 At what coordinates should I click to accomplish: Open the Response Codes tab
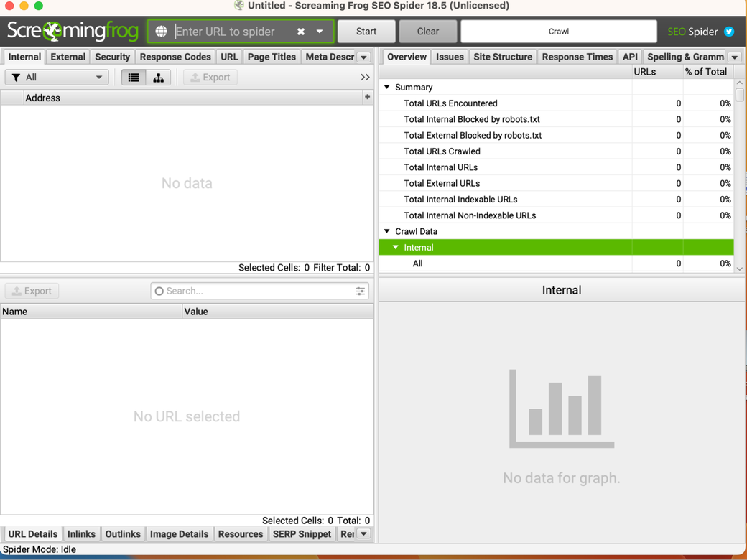tap(175, 57)
